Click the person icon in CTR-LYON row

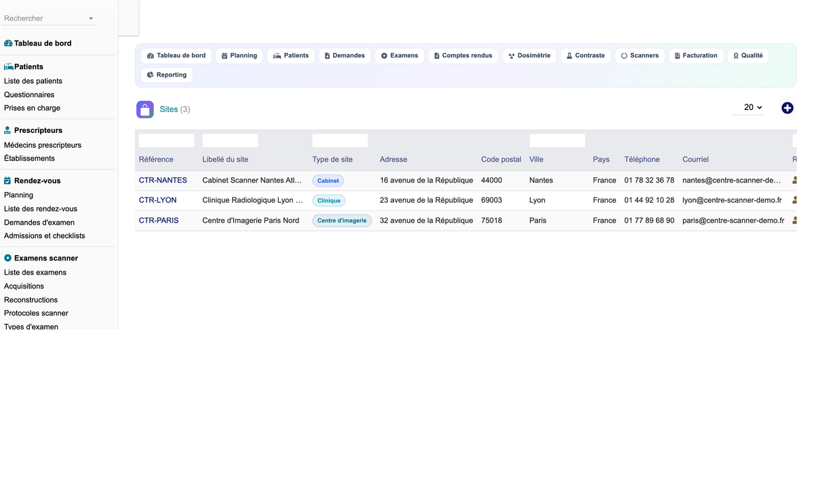[x=794, y=200]
